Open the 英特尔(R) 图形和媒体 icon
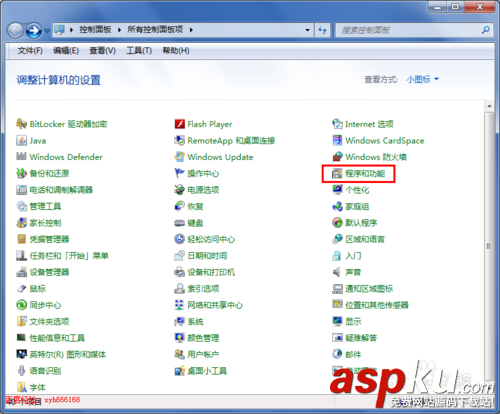 pyautogui.click(x=21, y=354)
